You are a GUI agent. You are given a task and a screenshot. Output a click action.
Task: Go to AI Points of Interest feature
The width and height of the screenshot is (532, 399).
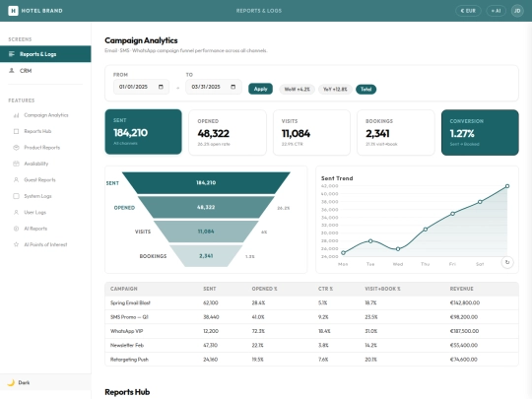45,244
